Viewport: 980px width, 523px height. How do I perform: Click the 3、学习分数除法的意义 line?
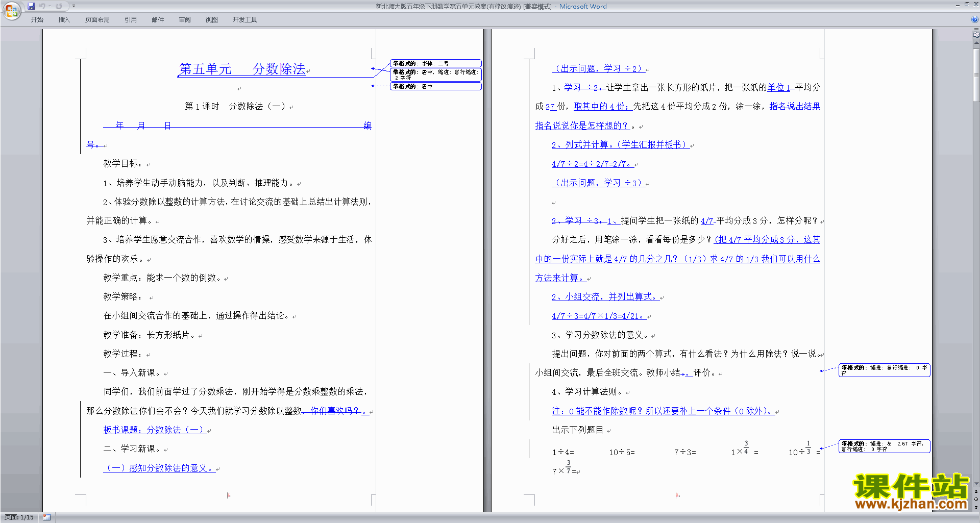[601, 335]
